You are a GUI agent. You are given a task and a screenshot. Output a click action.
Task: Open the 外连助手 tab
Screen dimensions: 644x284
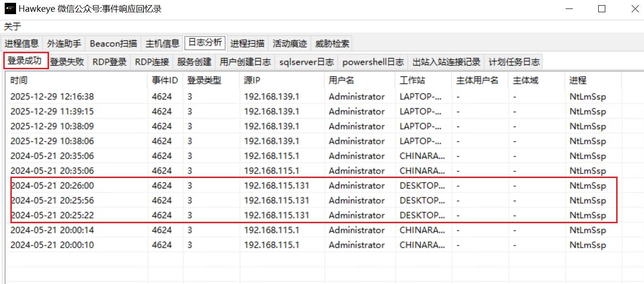click(64, 44)
